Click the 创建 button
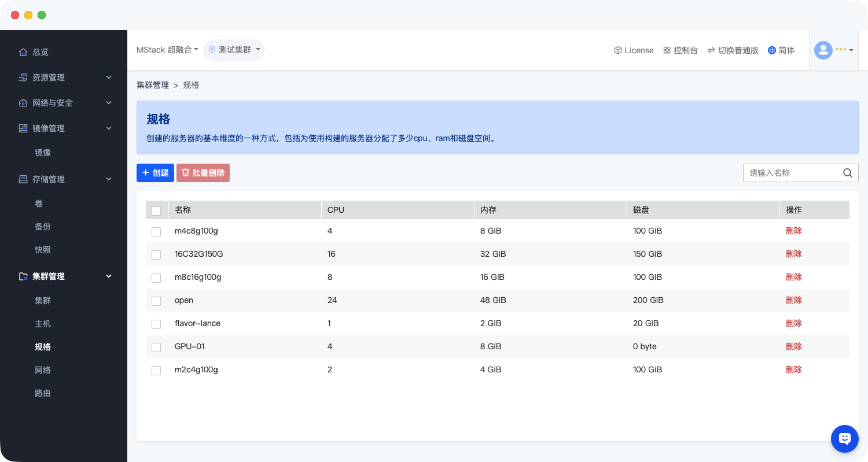Screen dimensions: 868x462 tap(155, 173)
